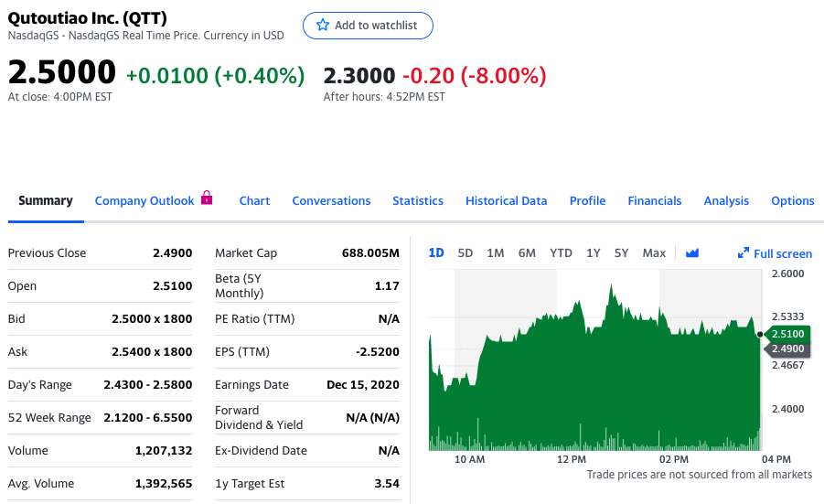Click the Forward Dividend & Yield label
The width and height of the screenshot is (824, 504).
click(x=259, y=418)
